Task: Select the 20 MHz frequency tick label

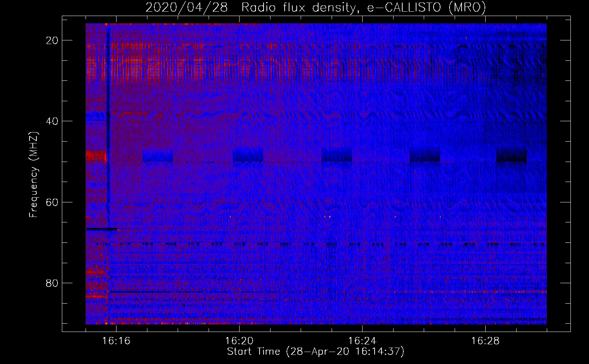Action: coord(52,40)
